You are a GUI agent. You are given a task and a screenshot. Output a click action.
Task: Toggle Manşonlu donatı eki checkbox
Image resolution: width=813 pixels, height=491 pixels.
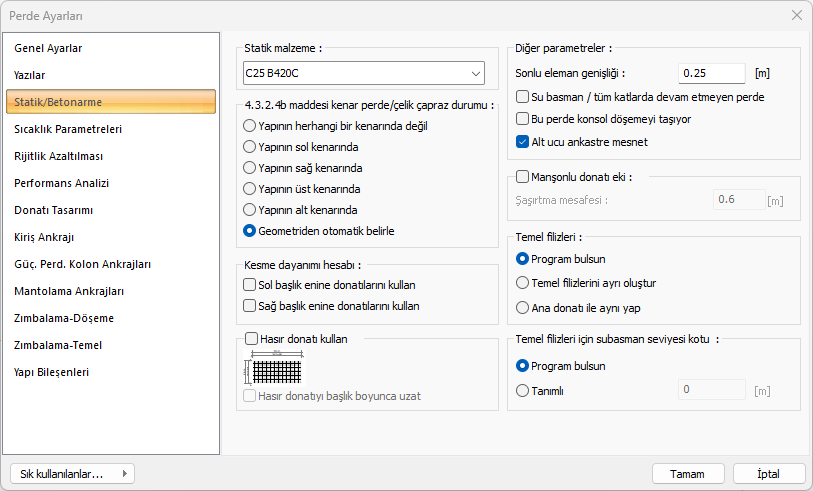(x=522, y=177)
